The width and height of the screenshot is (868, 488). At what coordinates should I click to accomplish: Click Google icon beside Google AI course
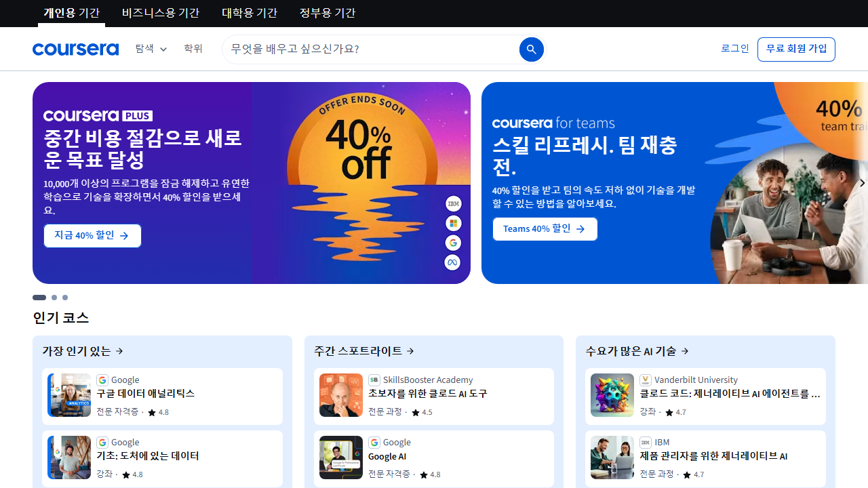click(x=374, y=443)
